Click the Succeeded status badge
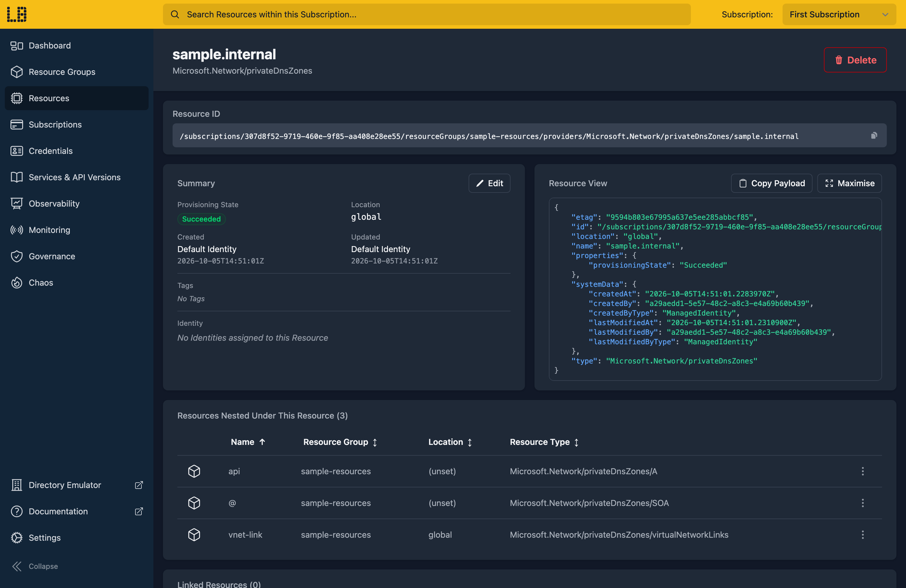This screenshot has height=588, width=906. coord(201,219)
